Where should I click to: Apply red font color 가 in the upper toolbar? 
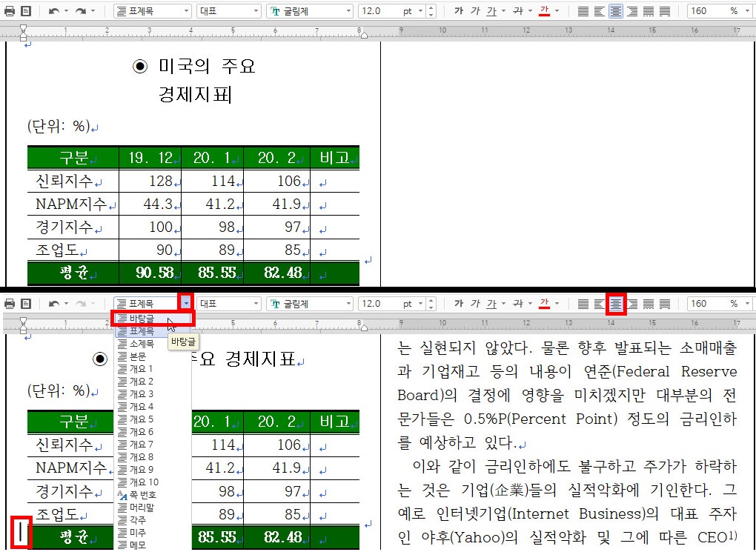(x=545, y=10)
